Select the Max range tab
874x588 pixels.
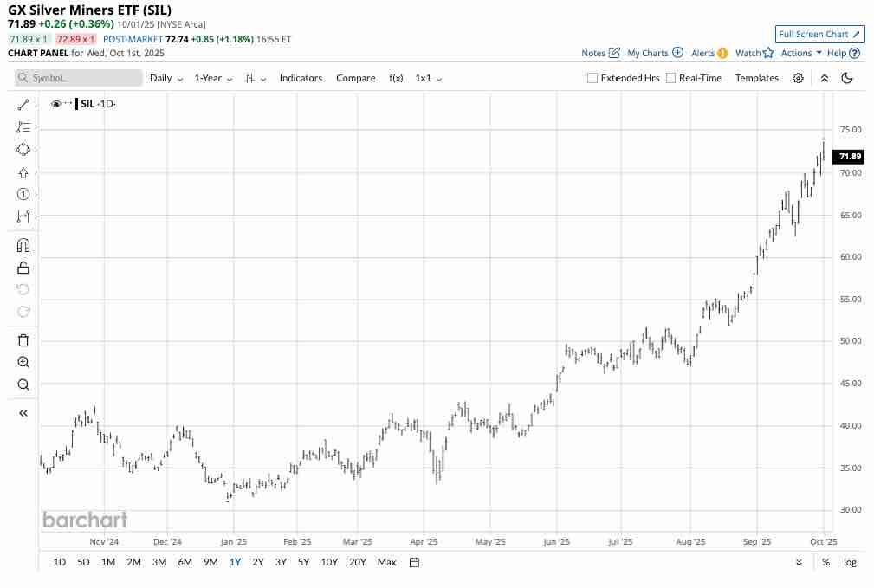387,562
